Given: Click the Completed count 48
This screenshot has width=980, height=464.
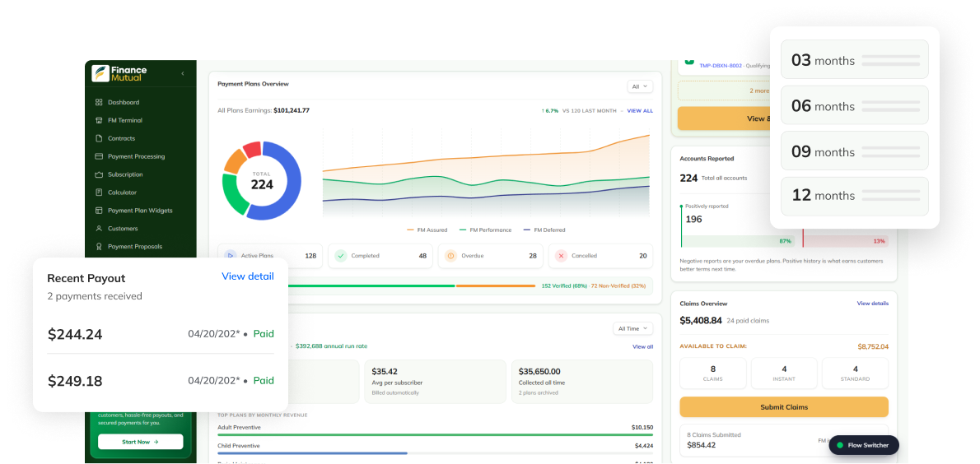Looking at the screenshot, I should point(422,255).
